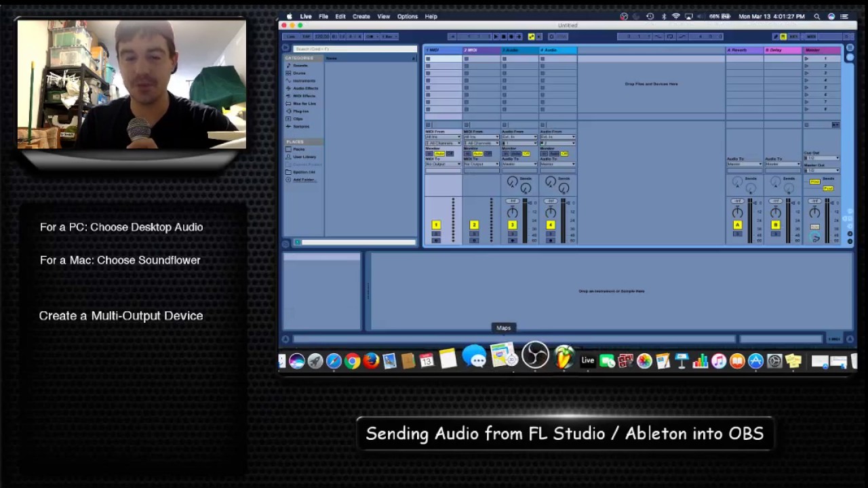This screenshot has height=488, width=868.
Task: Open the Notes app in the Dock
Action: (x=448, y=359)
